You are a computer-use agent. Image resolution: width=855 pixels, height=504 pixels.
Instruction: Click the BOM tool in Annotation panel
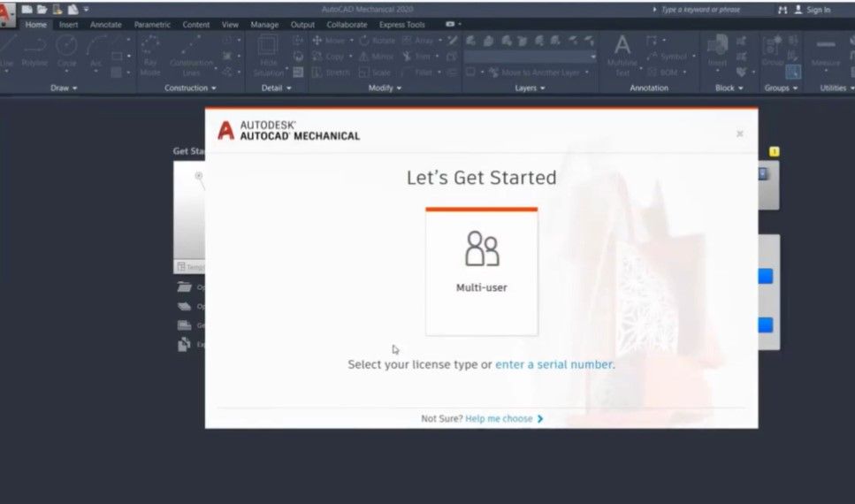pyautogui.click(x=663, y=72)
